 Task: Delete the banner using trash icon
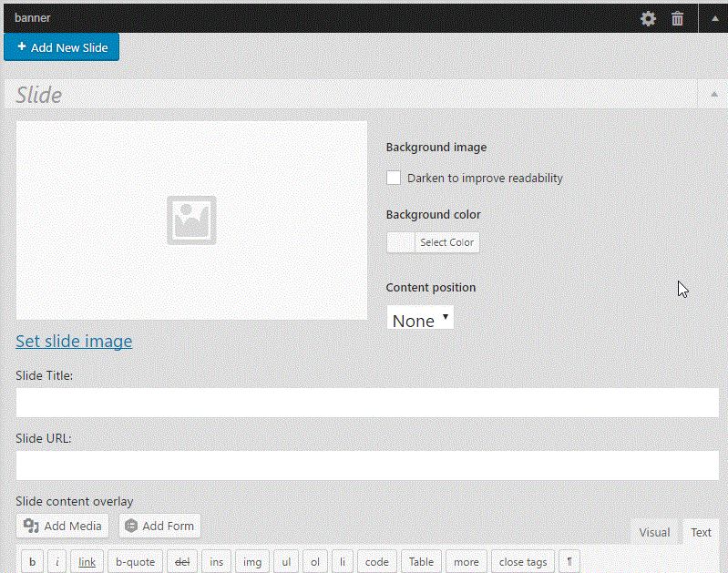(677, 18)
